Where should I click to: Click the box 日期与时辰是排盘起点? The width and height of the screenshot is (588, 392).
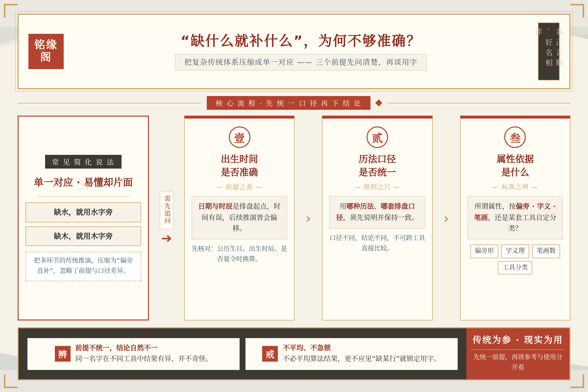point(239,218)
